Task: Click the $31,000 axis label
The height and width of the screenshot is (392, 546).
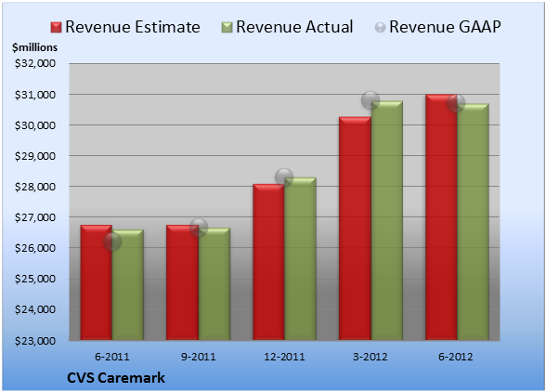Action: pyautogui.click(x=35, y=95)
